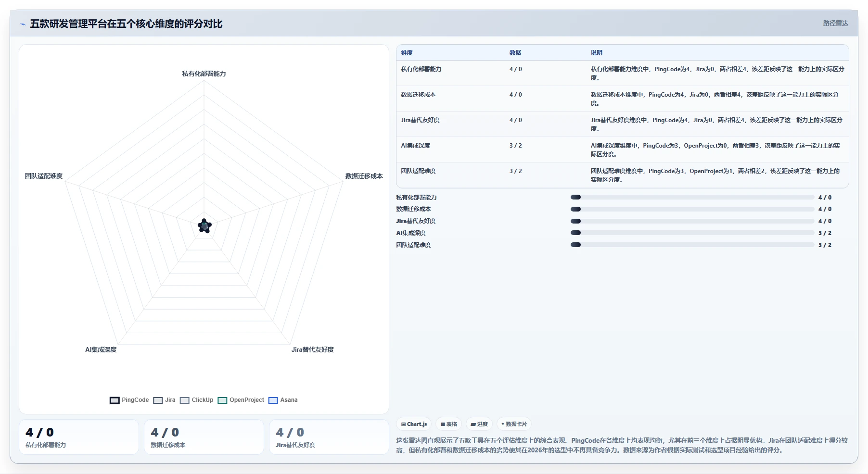868x474 pixels.
Task: Click the 表格 tag chip
Action: 449,424
